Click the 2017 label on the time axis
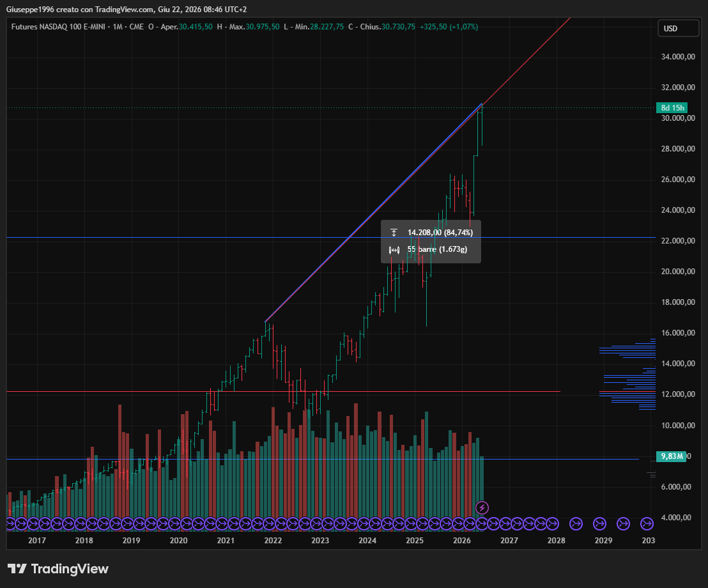Image resolution: width=708 pixels, height=588 pixels. 37,541
